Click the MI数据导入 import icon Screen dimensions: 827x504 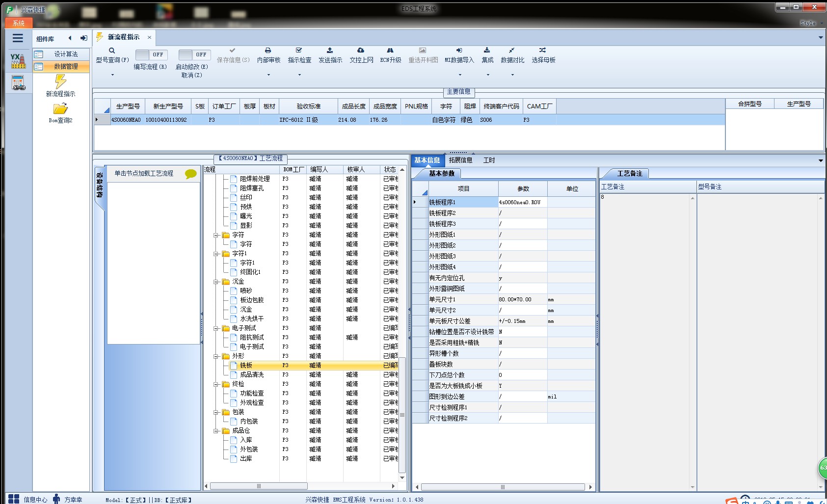(459, 50)
